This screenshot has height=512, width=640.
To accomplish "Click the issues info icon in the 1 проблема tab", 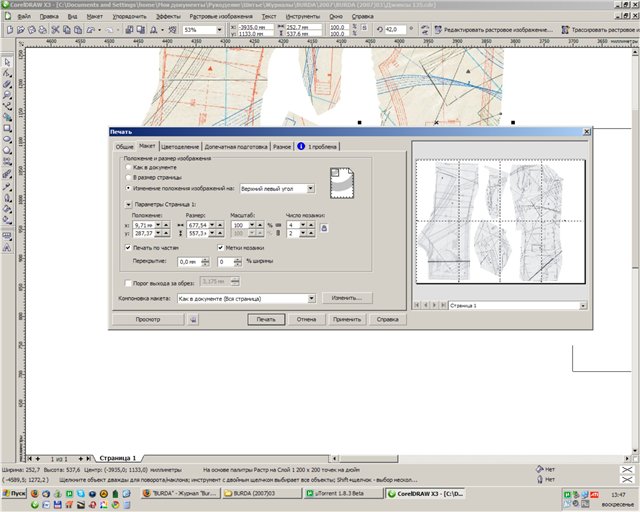I will (x=301, y=146).
